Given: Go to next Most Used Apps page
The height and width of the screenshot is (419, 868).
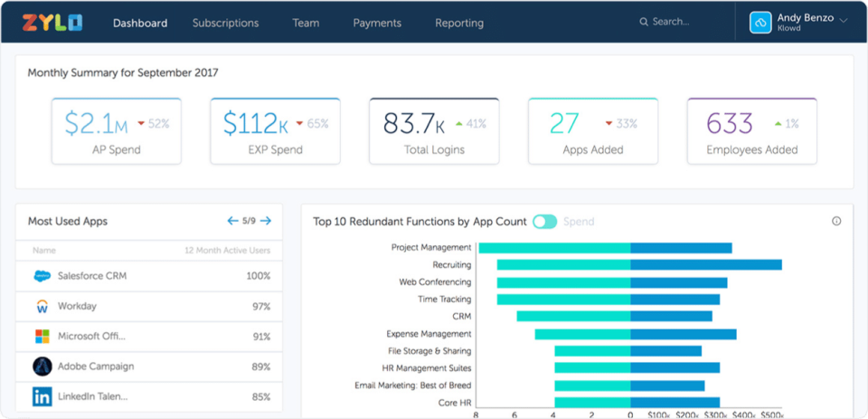Looking at the screenshot, I should [x=266, y=221].
